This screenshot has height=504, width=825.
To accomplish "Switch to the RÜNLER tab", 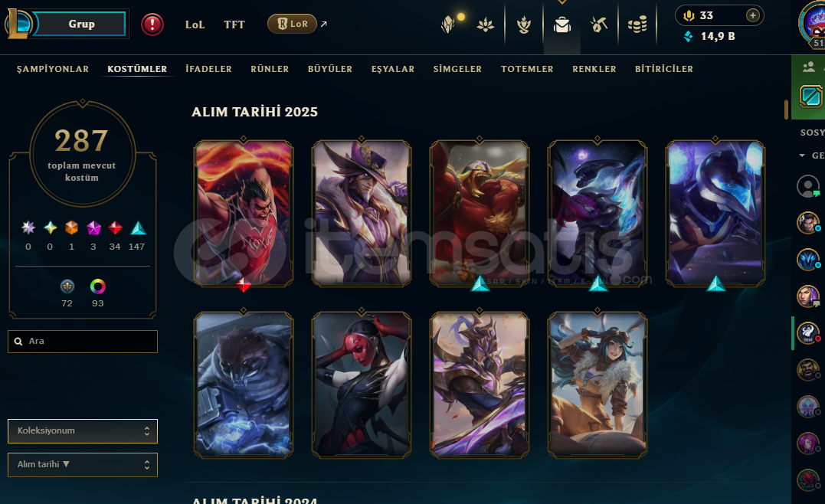I will [270, 69].
